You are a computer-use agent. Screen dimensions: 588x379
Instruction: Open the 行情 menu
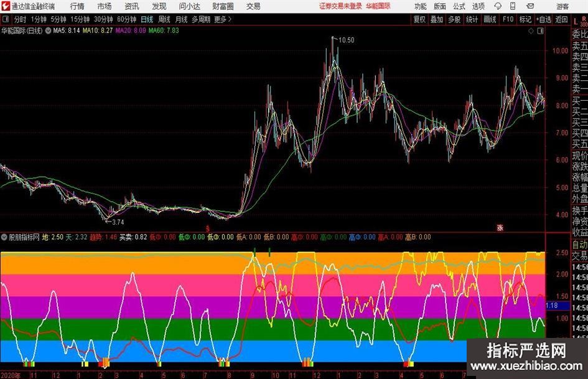(x=77, y=6)
